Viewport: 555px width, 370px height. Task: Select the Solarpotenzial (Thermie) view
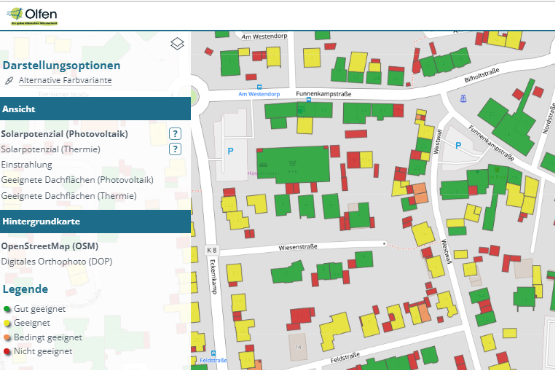click(x=51, y=149)
